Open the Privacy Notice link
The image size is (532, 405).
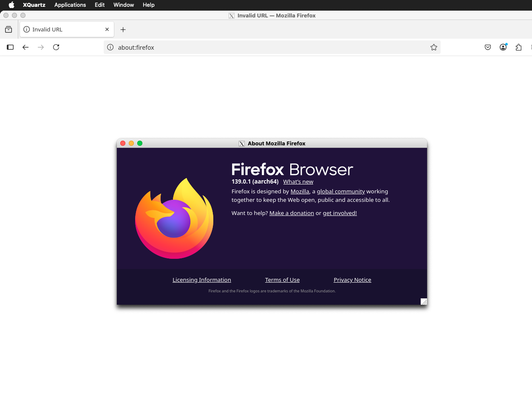tap(352, 280)
